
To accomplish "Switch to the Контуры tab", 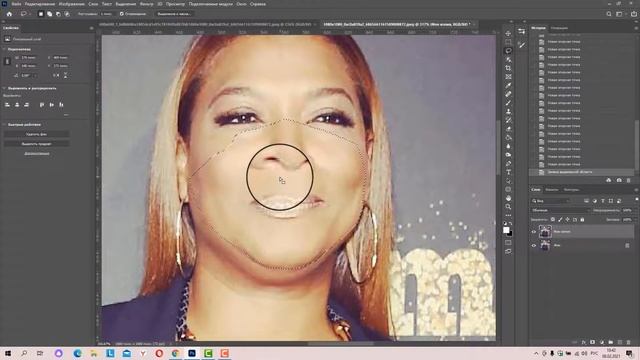I will pos(571,190).
